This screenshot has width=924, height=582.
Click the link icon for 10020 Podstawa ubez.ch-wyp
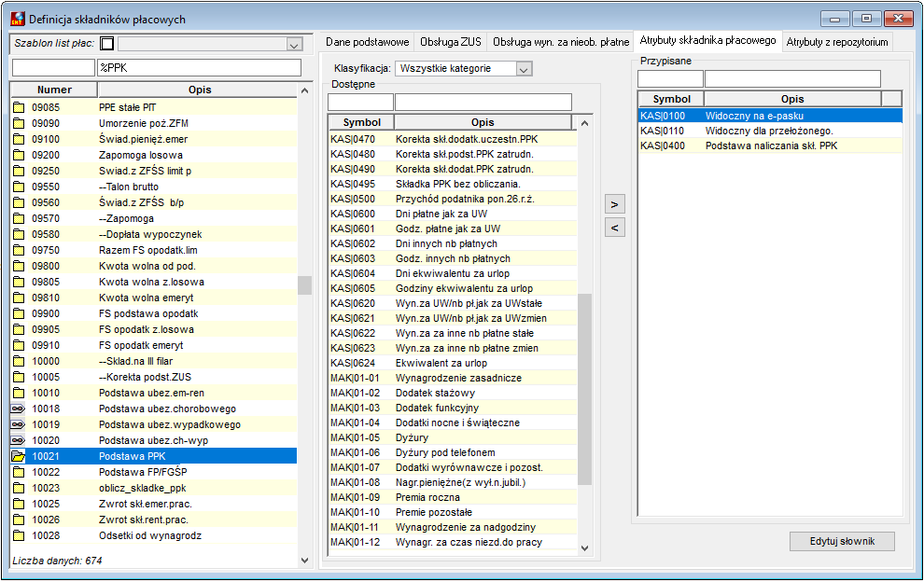point(19,440)
